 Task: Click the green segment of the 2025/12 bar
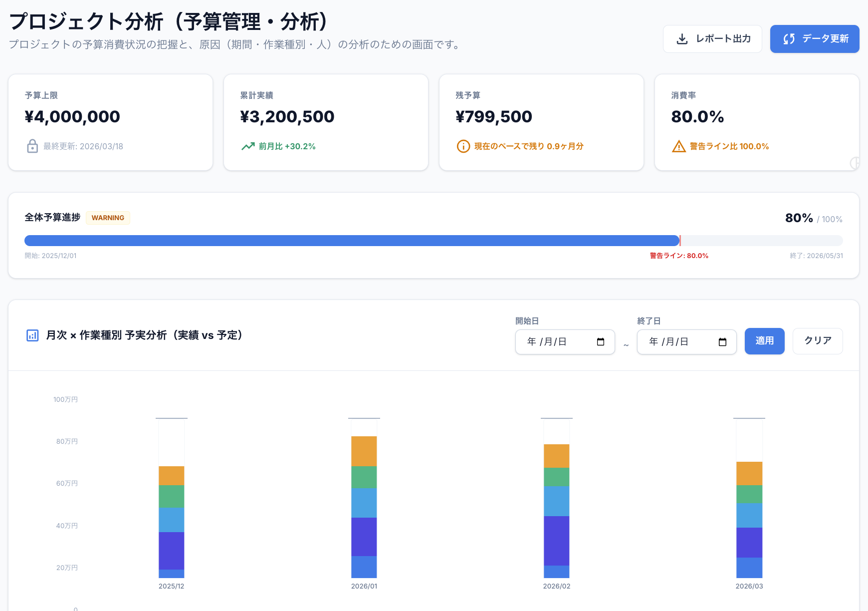pyautogui.click(x=171, y=496)
